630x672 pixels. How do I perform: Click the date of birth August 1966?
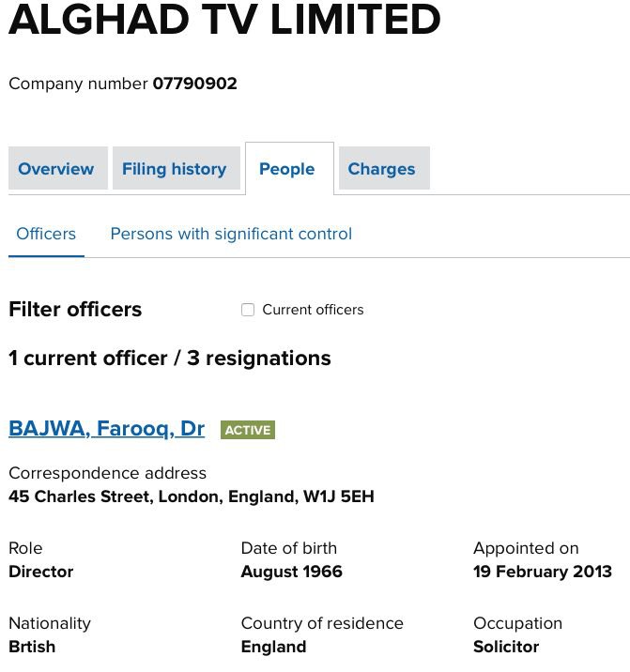pyautogui.click(x=291, y=572)
